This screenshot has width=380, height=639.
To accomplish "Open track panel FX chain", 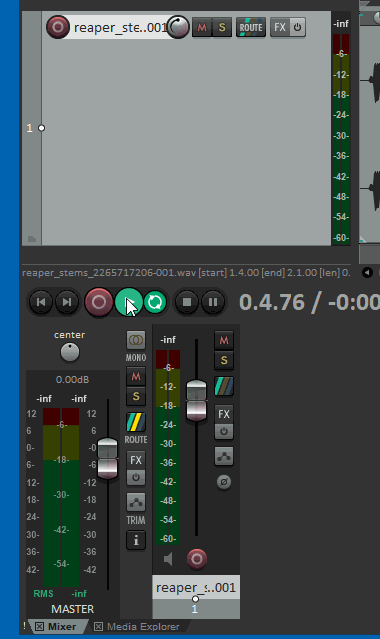I will tap(280, 27).
